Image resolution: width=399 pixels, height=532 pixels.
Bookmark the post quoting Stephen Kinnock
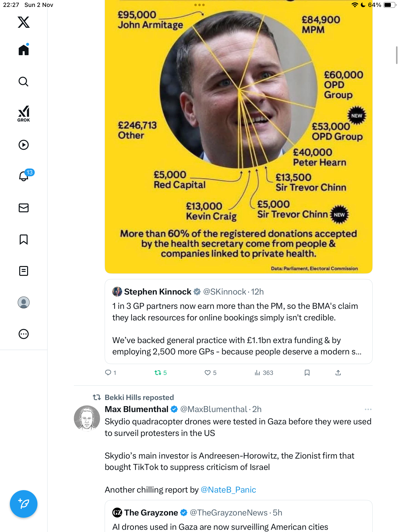pos(307,373)
